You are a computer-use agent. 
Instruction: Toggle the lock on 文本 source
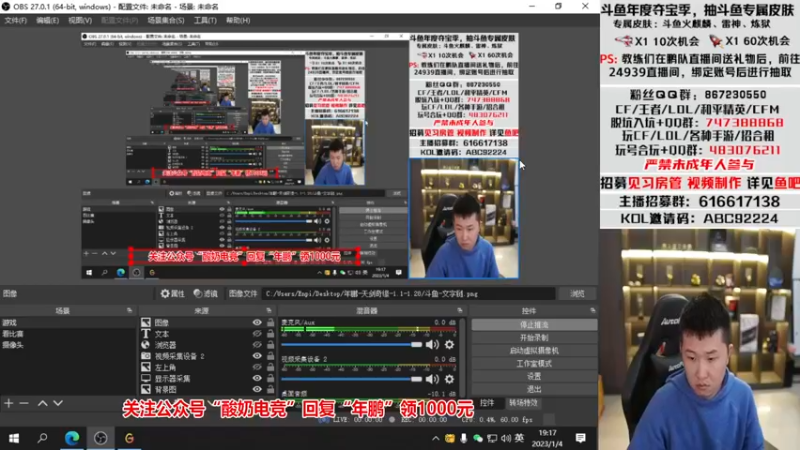270,334
